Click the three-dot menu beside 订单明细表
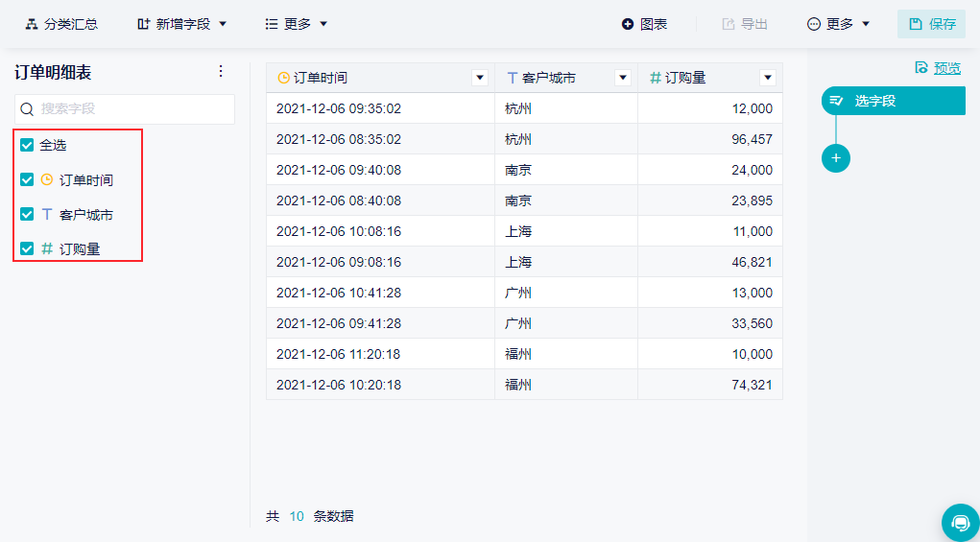The width and height of the screenshot is (980, 542). tap(221, 71)
